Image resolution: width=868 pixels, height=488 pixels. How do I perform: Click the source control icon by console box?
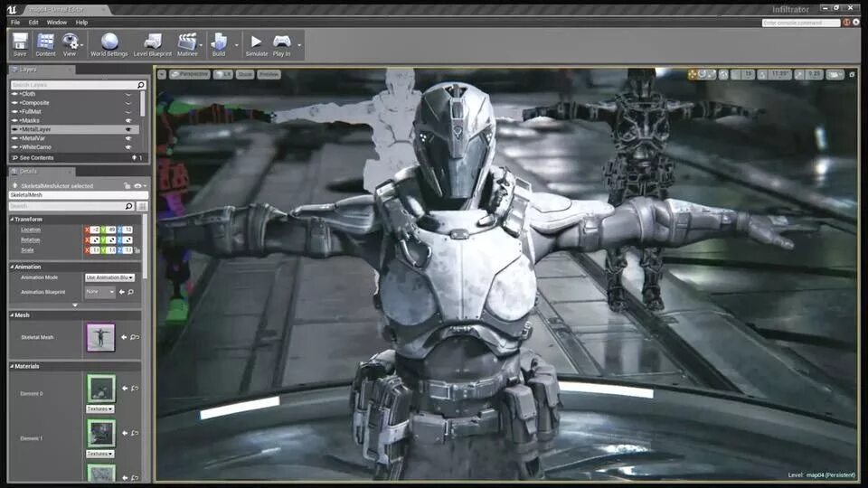coord(846,23)
